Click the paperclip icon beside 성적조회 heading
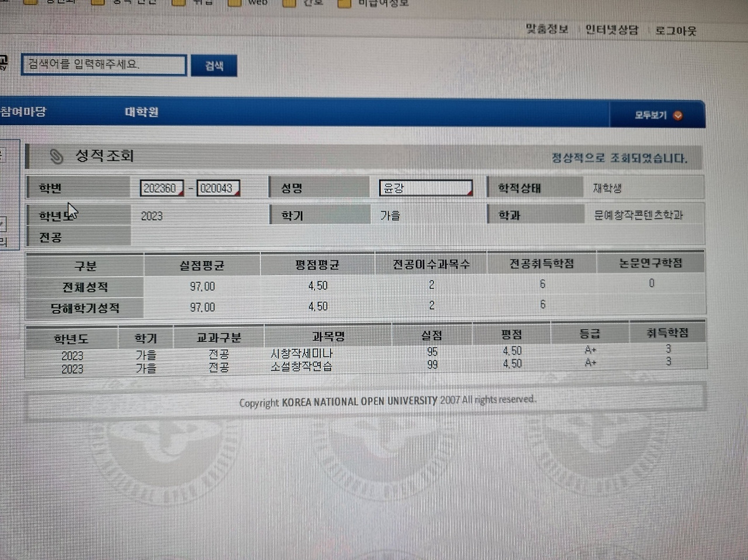748x560 pixels. 57,155
